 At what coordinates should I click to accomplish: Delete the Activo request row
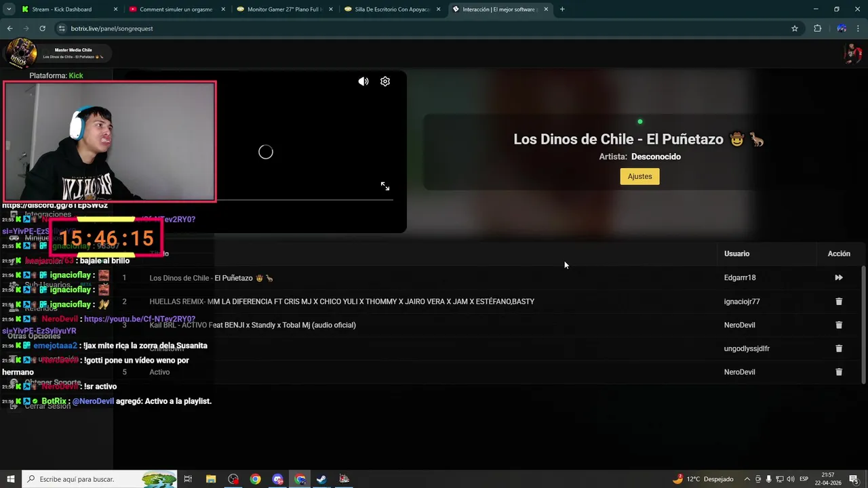click(839, 372)
